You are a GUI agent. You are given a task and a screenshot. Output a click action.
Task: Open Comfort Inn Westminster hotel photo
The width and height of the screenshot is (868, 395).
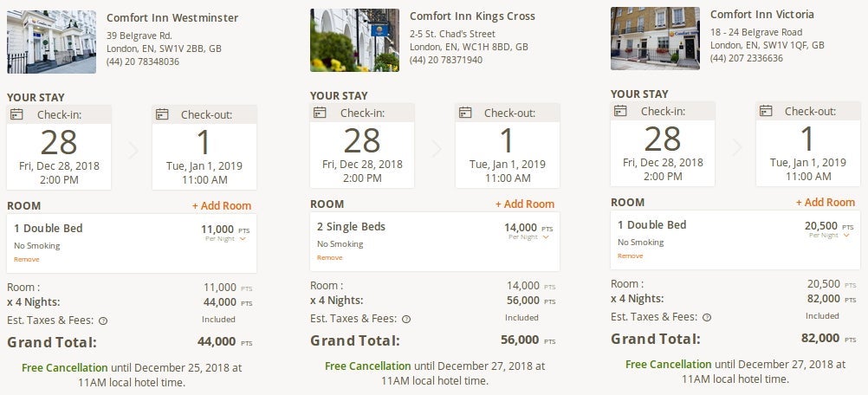click(x=51, y=42)
